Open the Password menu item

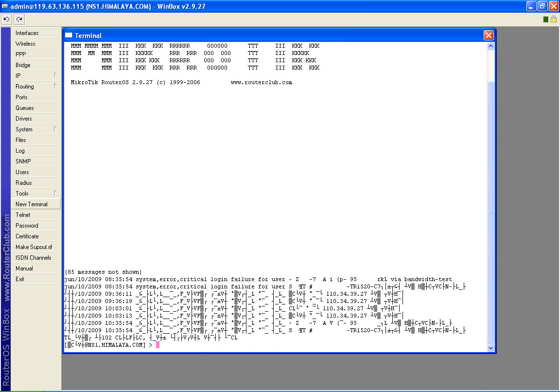(x=36, y=226)
